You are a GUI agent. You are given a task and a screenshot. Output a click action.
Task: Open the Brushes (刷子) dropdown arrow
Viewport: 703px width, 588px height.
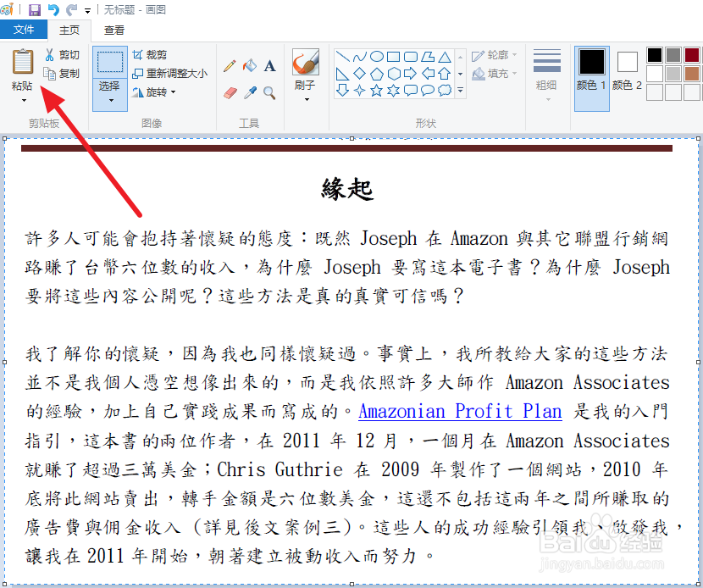click(x=307, y=100)
